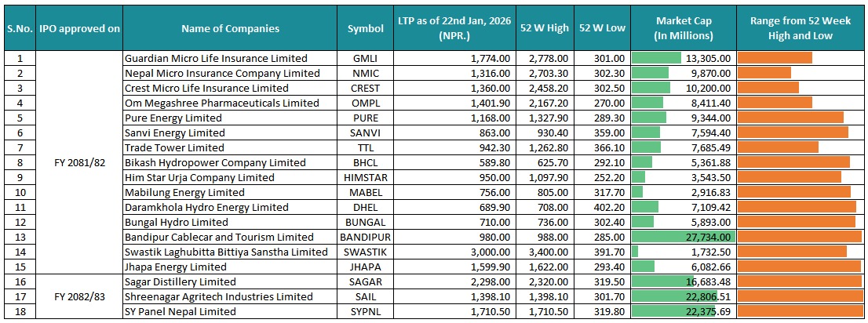Image resolution: width=868 pixels, height=323 pixels.
Task: Select the 'Bandipur Cablecar and Tourism Limited' cell
Action: coord(219,237)
